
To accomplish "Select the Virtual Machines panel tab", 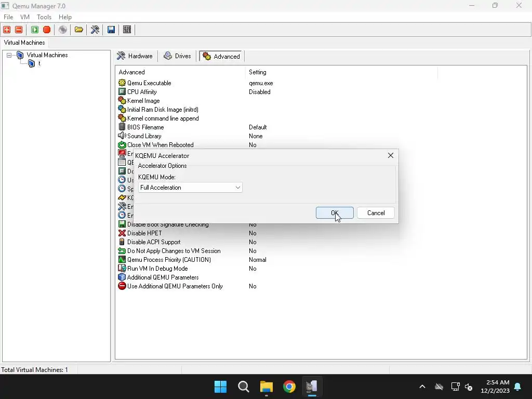I will tap(24, 43).
